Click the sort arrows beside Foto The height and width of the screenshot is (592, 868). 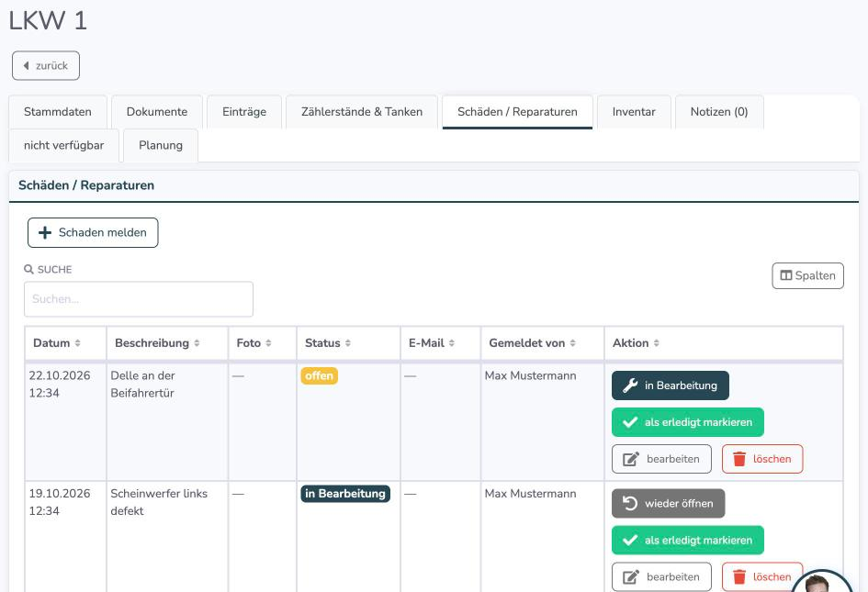[x=268, y=343]
